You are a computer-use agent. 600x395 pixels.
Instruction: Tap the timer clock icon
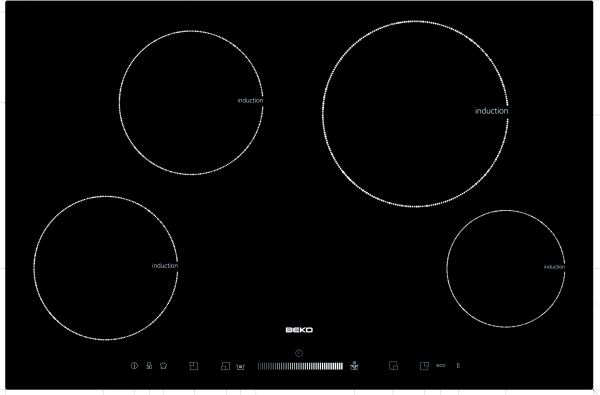pos(299,353)
